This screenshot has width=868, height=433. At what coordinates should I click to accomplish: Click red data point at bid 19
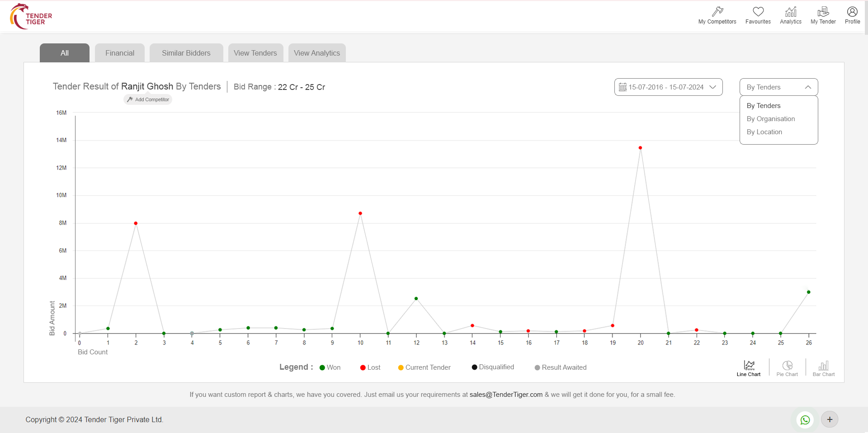tap(613, 325)
